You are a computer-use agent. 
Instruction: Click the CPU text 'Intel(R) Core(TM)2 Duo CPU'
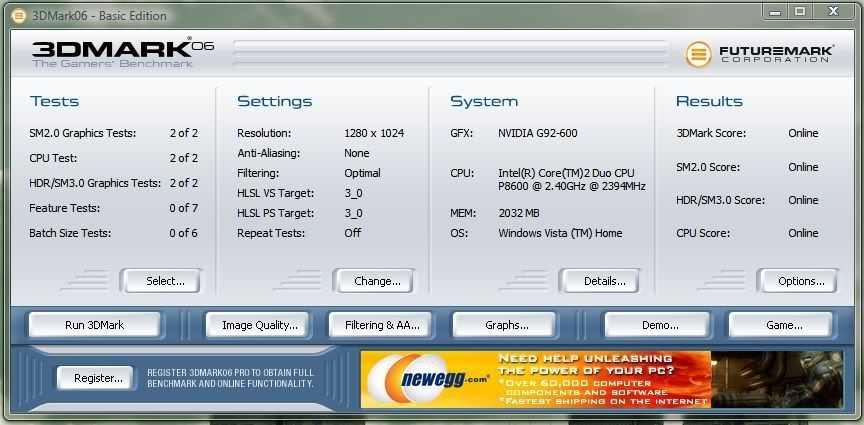click(x=566, y=173)
